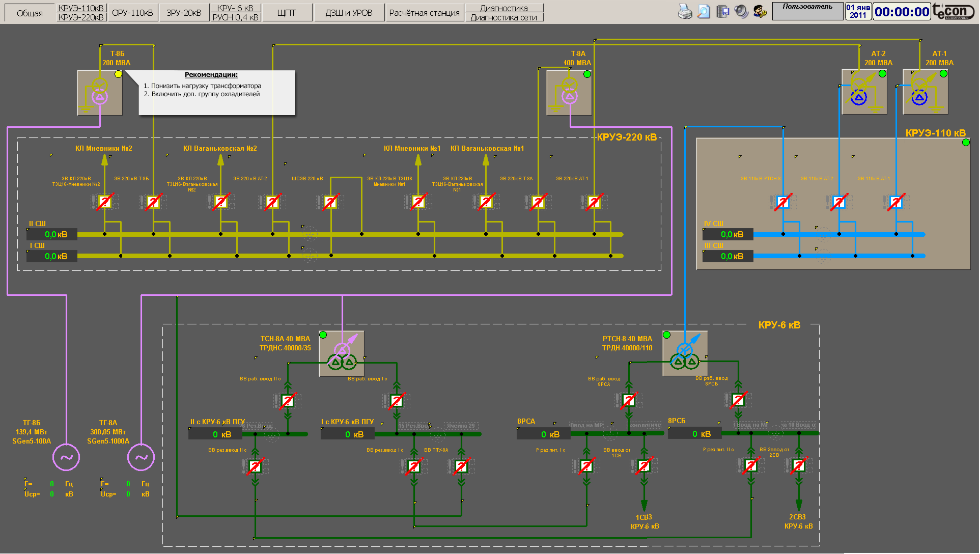980x554 pixels.
Task: Select the ТСН-8А 40 МВА transformer symbol
Action: (342, 354)
